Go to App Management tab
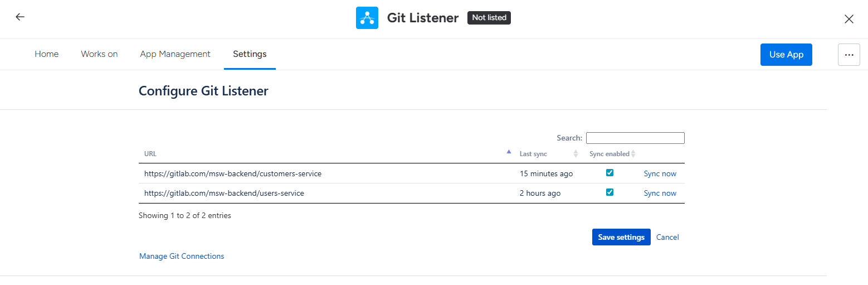The height and width of the screenshot is (285, 868). (x=175, y=54)
